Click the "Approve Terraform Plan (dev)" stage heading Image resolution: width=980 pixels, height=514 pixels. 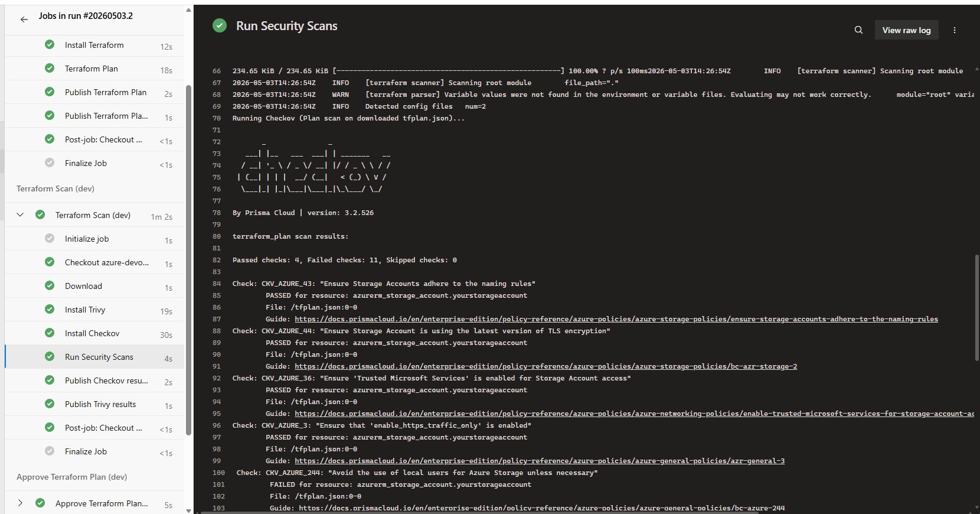click(72, 477)
